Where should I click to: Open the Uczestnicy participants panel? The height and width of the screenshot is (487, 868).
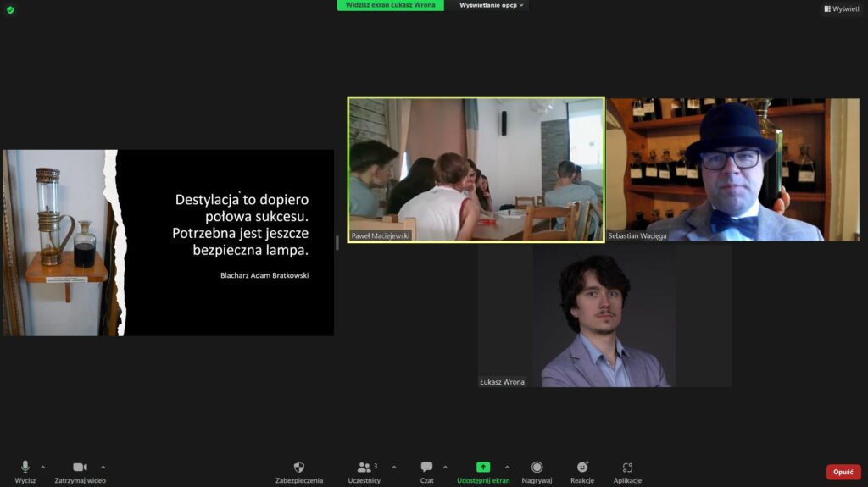pyautogui.click(x=364, y=468)
